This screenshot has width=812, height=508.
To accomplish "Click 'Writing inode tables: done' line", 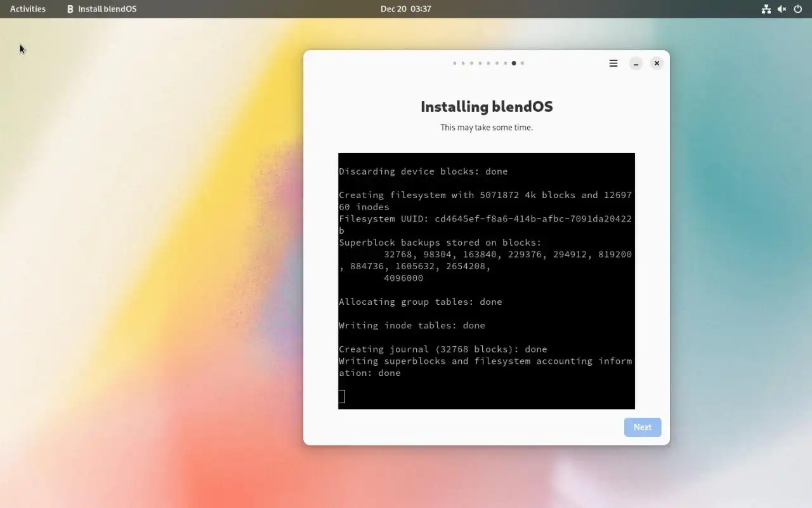I will click(412, 326).
